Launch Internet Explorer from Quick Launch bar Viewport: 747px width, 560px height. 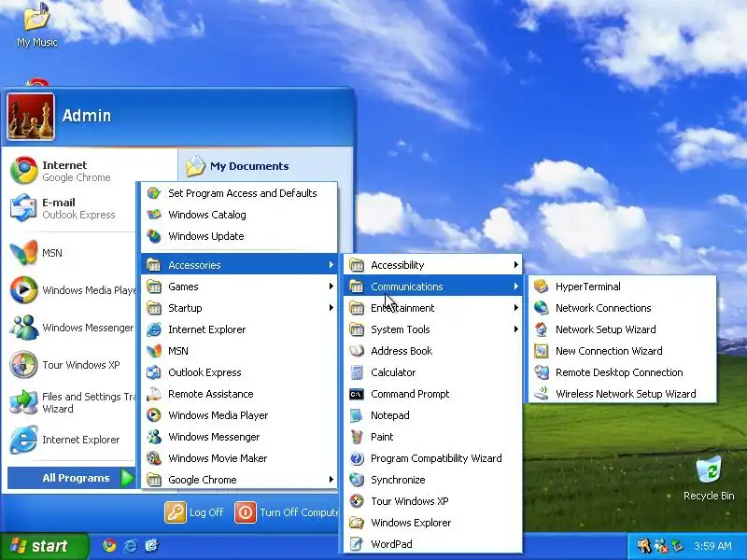tap(131, 545)
